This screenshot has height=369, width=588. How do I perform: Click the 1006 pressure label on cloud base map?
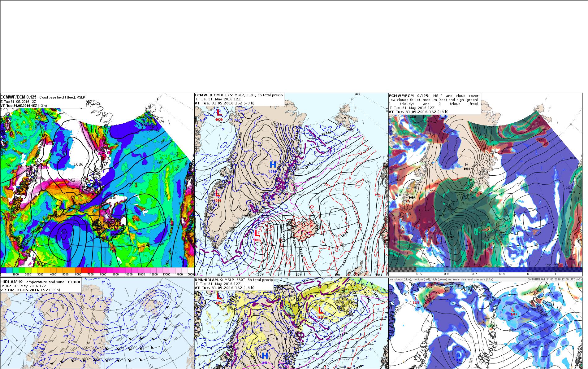[x=63, y=233]
